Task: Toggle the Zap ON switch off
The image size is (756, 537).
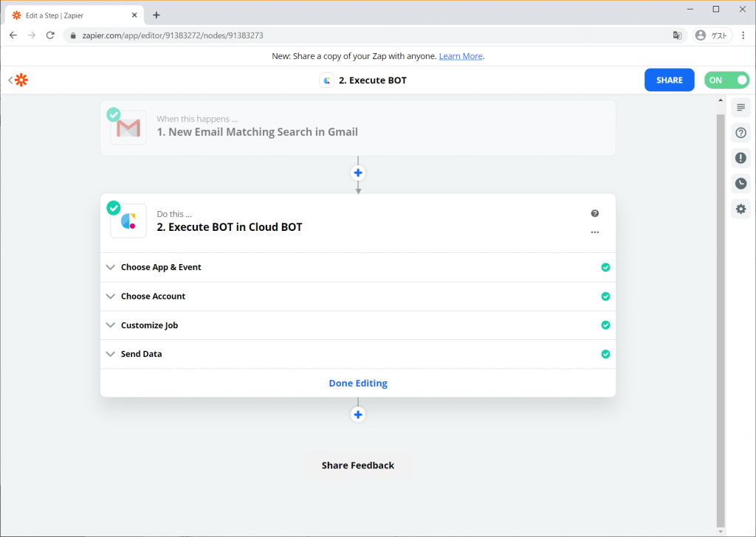Action: pos(726,80)
